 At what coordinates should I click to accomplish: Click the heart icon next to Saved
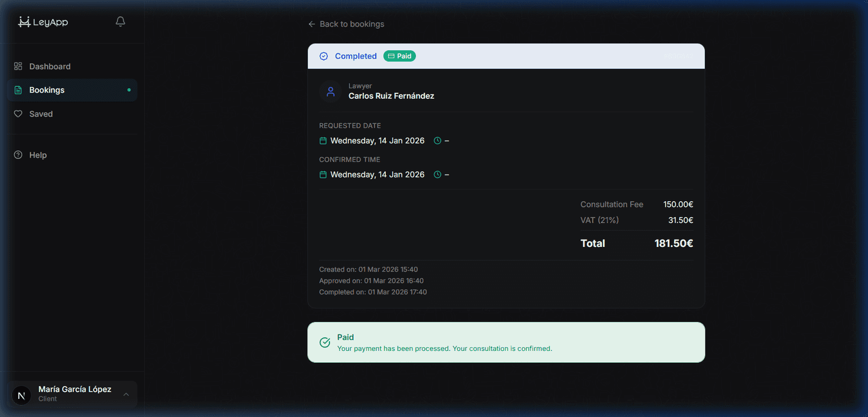pos(18,114)
